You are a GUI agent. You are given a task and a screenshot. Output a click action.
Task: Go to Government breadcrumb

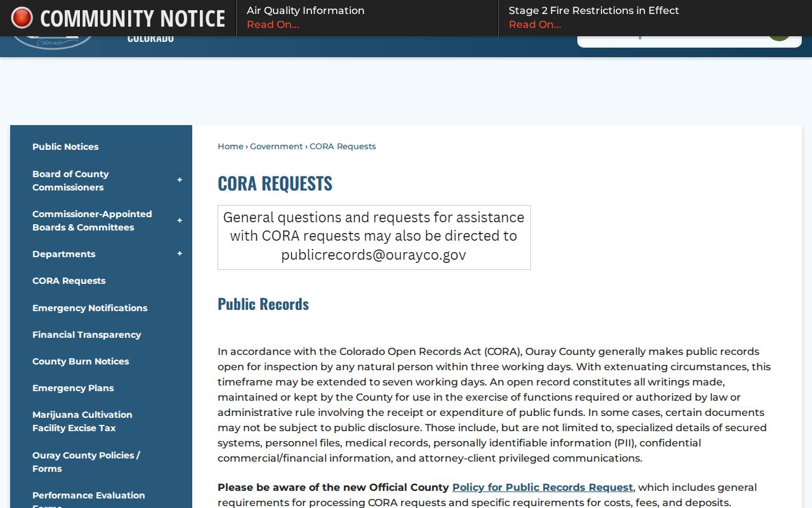[x=276, y=147]
